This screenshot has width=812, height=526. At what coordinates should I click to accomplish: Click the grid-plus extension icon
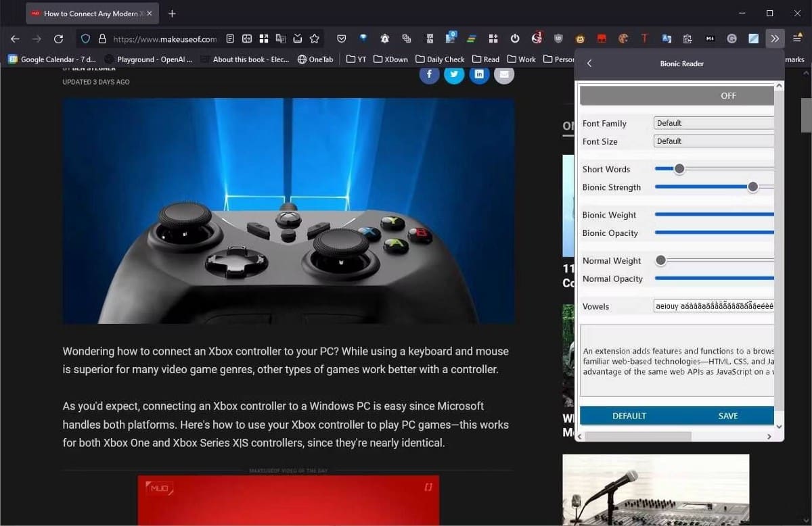tap(493, 39)
